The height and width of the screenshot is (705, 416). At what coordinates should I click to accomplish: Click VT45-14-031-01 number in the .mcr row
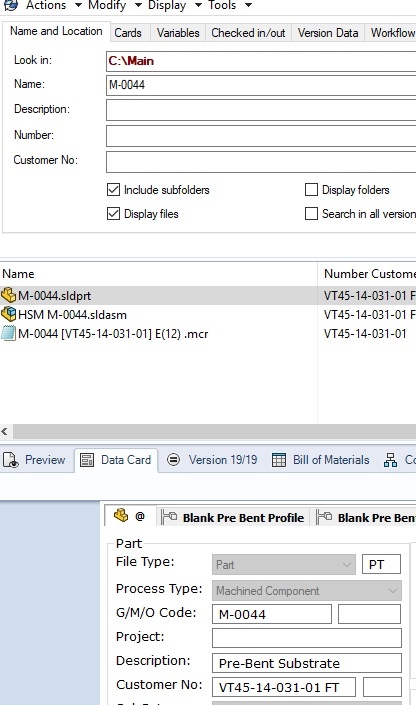point(365,334)
